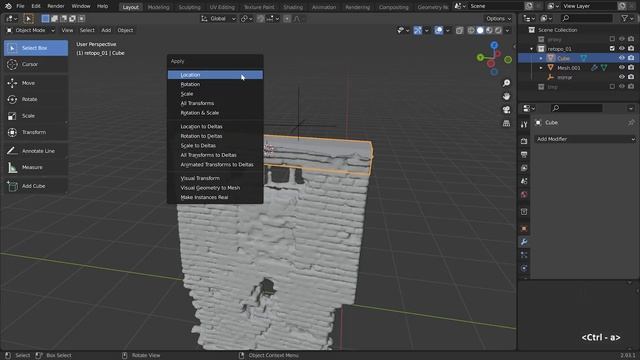The height and width of the screenshot is (360, 640).
Task: Activate the Move tool
Action: point(36,83)
